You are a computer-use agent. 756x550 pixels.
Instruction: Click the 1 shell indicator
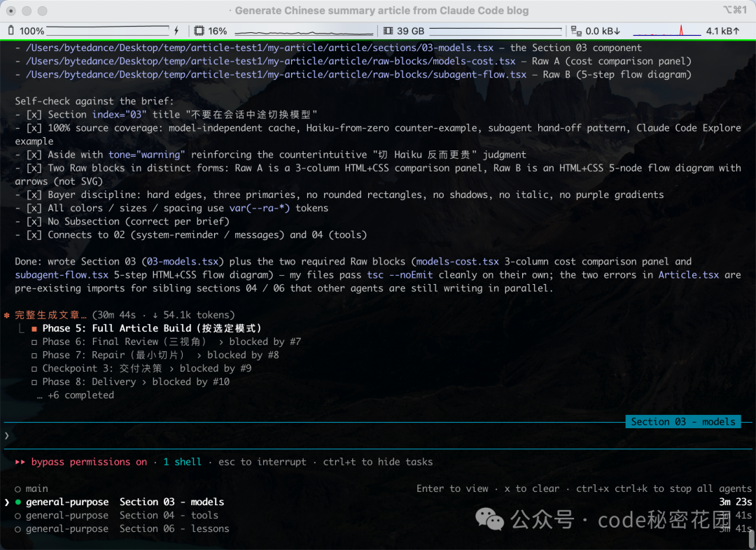182,462
